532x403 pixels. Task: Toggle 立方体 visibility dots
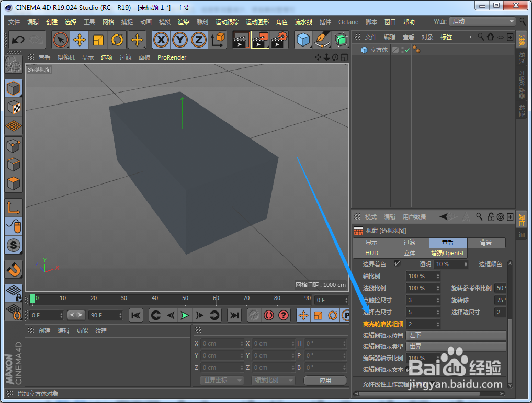pos(402,50)
